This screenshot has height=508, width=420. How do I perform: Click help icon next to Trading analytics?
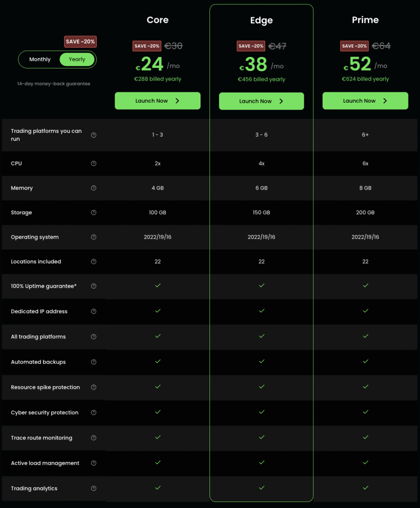click(x=94, y=489)
